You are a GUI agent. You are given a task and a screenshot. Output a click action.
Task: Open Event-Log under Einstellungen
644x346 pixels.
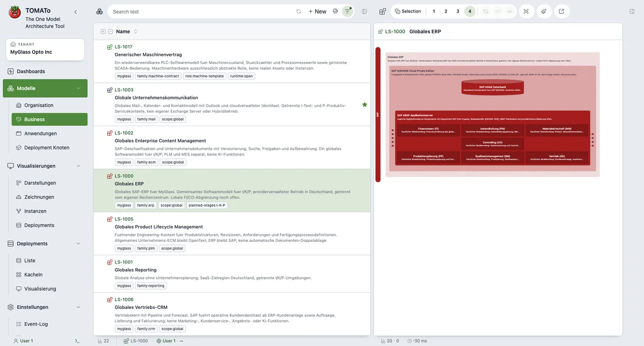click(x=49, y=324)
